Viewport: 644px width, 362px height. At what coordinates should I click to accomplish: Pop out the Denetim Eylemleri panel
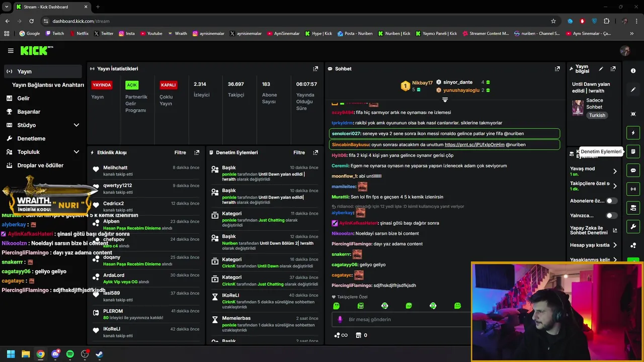(315, 152)
